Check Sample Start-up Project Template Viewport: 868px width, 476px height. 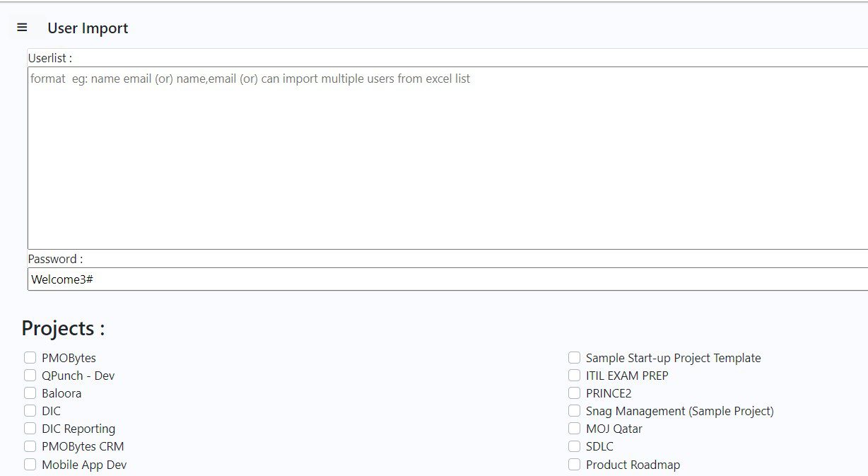[x=574, y=357]
